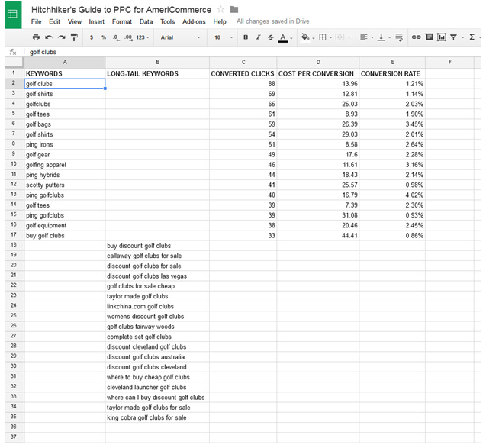Viewport: 486px width, 448px height.
Task: Select the KEYWORDS header cell
Action: 65,73
